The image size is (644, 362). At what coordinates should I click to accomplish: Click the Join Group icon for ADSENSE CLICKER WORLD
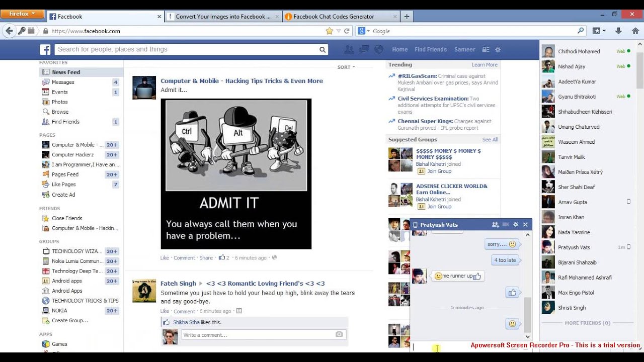pos(421,206)
